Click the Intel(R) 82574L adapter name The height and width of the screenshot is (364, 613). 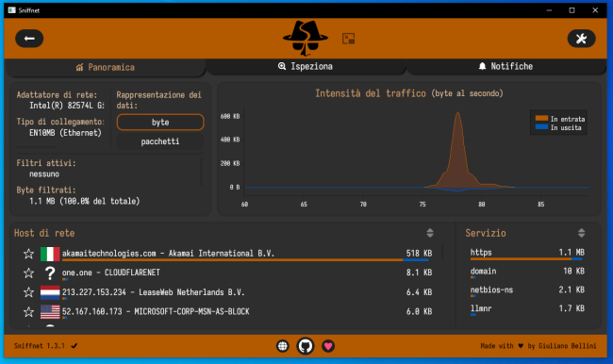(x=67, y=106)
